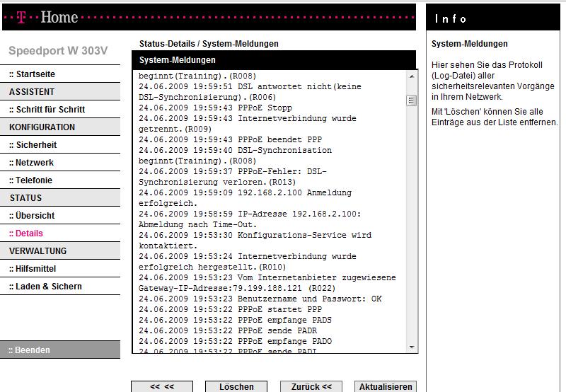Screen dimensions: 566x392
Task: Click 'DSL antwortet nicht' log entry
Action: click(x=250, y=86)
